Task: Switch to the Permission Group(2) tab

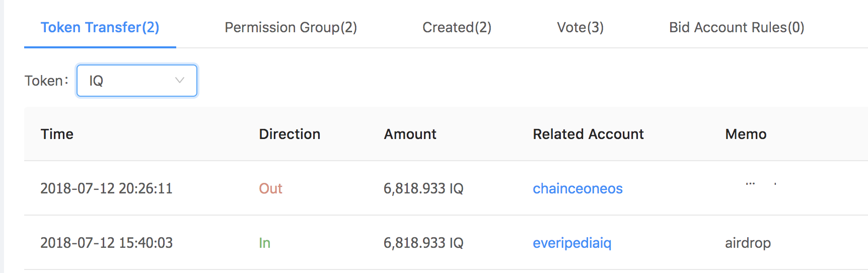Action: click(x=291, y=27)
